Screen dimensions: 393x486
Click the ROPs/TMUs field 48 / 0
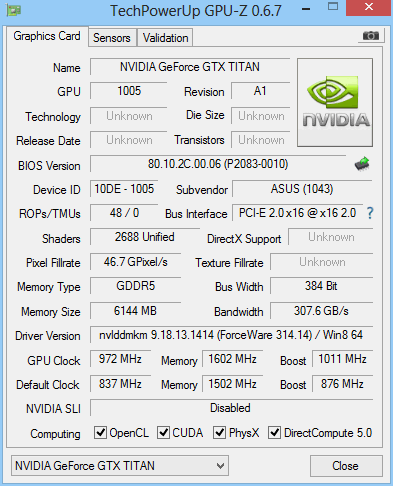[124, 213]
